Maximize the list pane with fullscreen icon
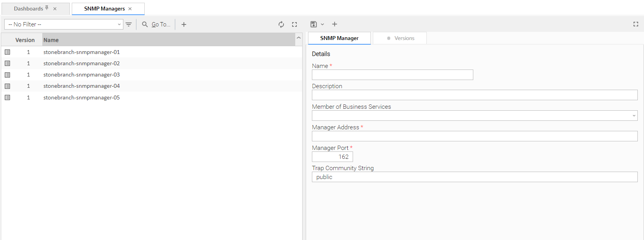The image size is (644, 240). pos(294,24)
